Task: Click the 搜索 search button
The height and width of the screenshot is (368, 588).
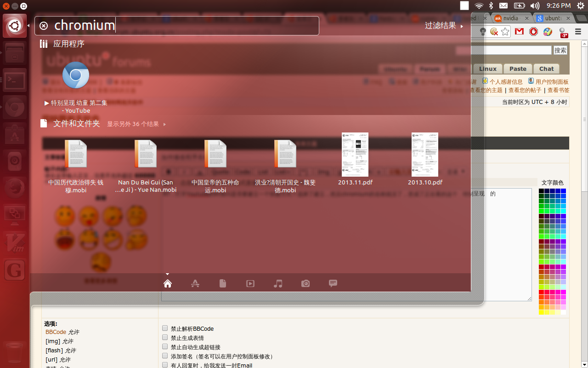Action: pyautogui.click(x=560, y=50)
